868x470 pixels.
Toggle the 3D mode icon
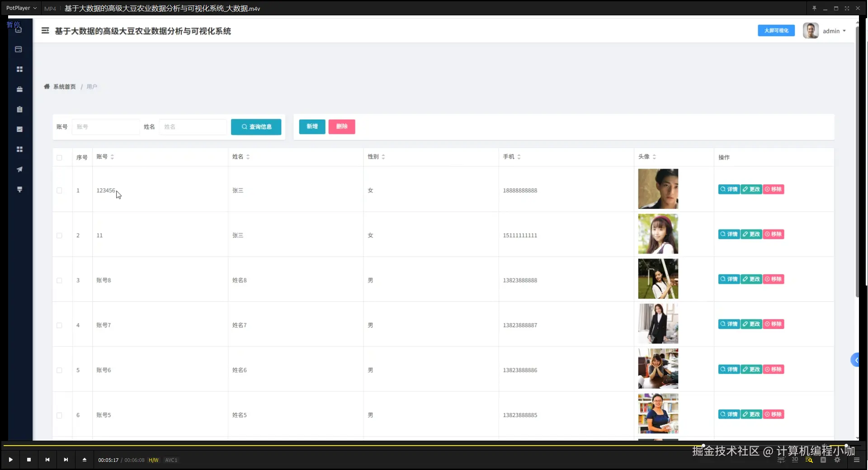(795, 460)
